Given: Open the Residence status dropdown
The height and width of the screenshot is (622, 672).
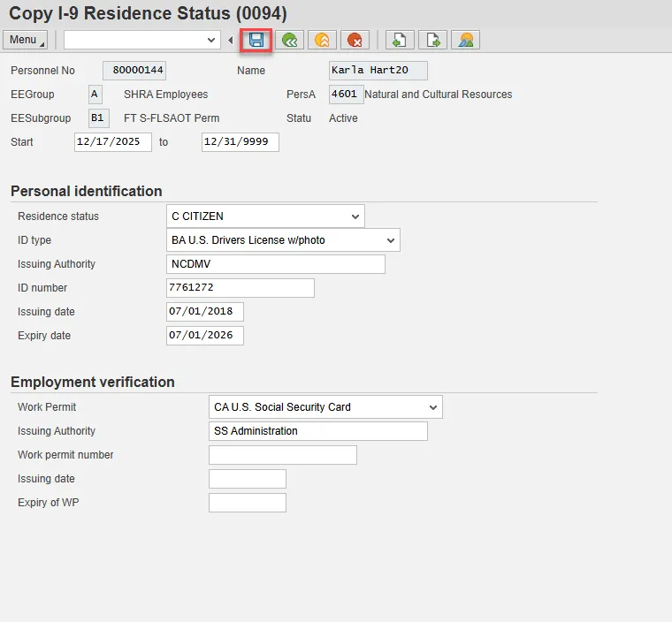Looking at the screenshot, I should coord(355,216).
